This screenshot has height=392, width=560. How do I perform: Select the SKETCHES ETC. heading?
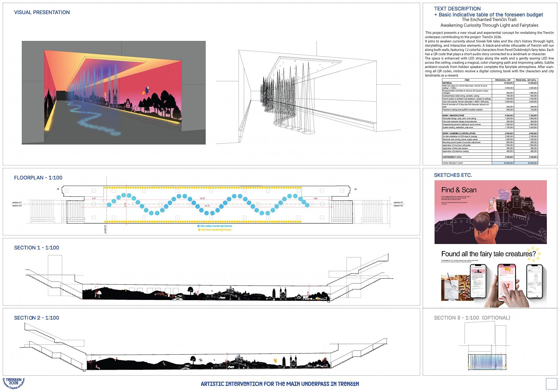(453, 175)
